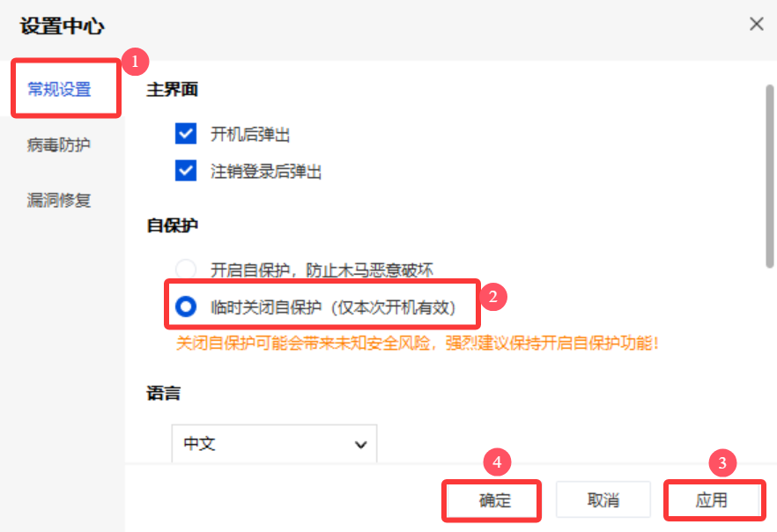Open the 病毒防护 settings tab
The height and width of the screenshot is (532, 777).
59,144
